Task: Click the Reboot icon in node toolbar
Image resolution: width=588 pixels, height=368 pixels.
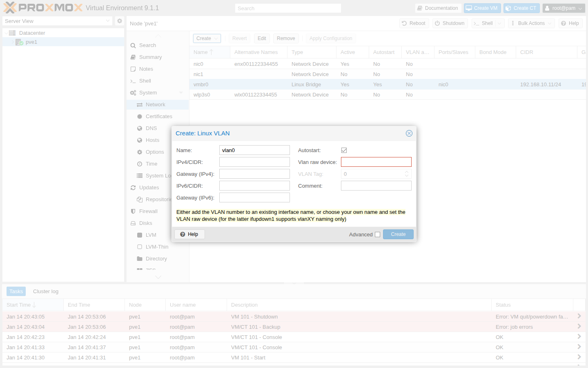Action: click(x=404, y=23)
